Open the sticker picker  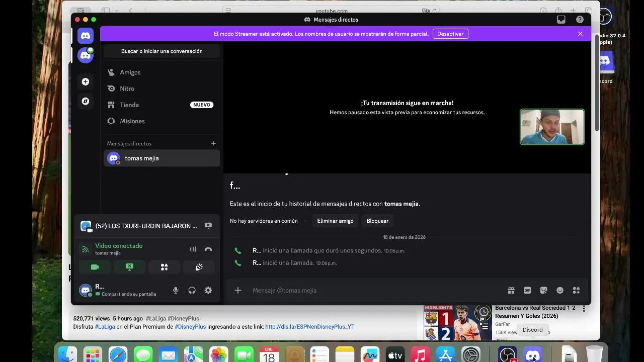click(x=543, y=290)
